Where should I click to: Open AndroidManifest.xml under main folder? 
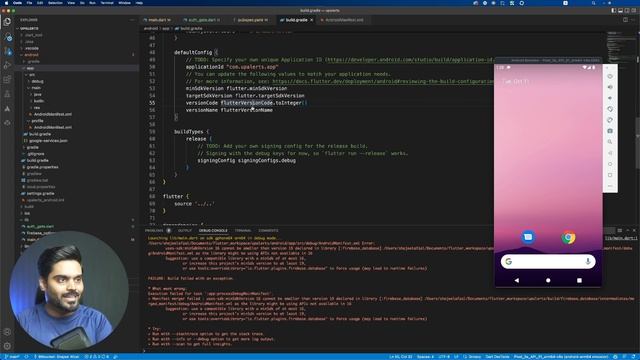53,114
